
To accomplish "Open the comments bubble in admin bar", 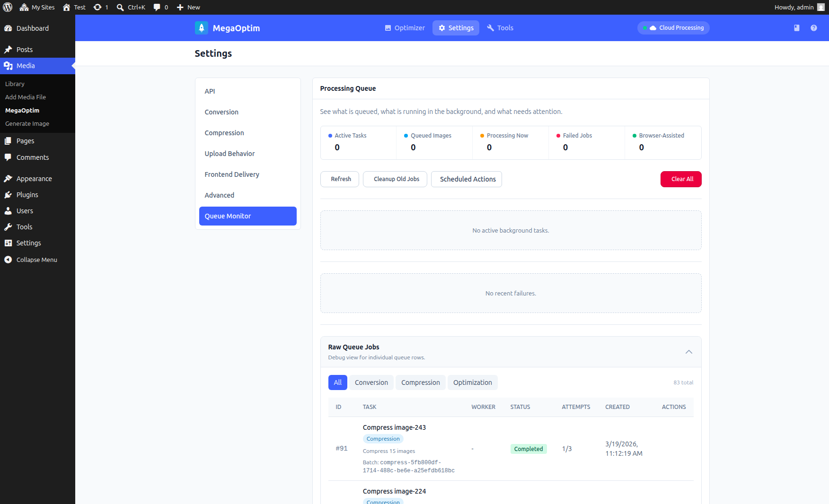I will tap(161, 7).
